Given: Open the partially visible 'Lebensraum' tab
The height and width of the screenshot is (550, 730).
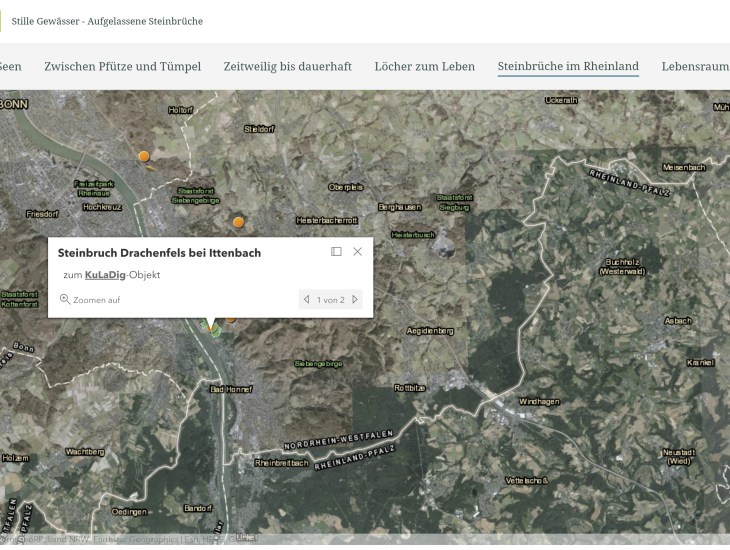Looking at the screenshot, I should [x=695, y=67].
